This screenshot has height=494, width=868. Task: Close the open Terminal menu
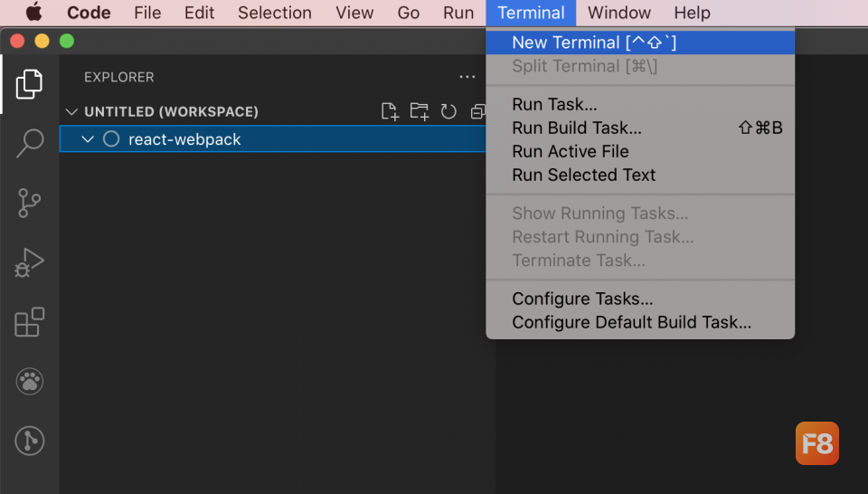(531, 13)
